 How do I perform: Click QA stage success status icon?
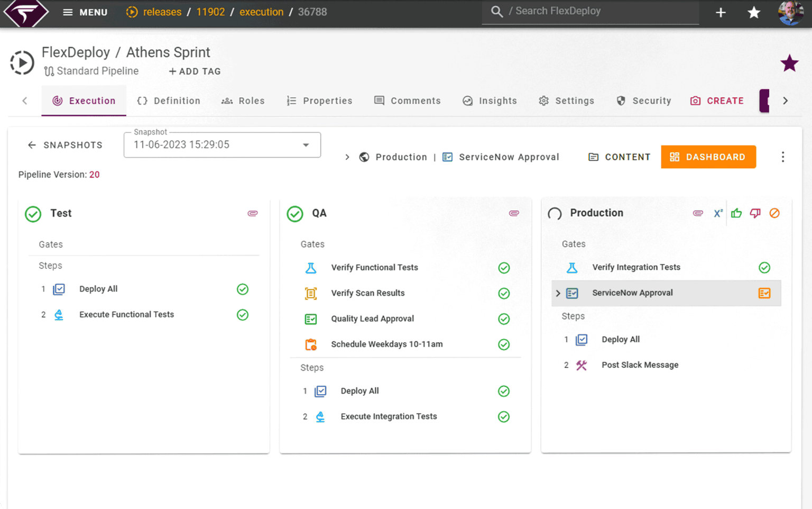(x=295, y=214)
